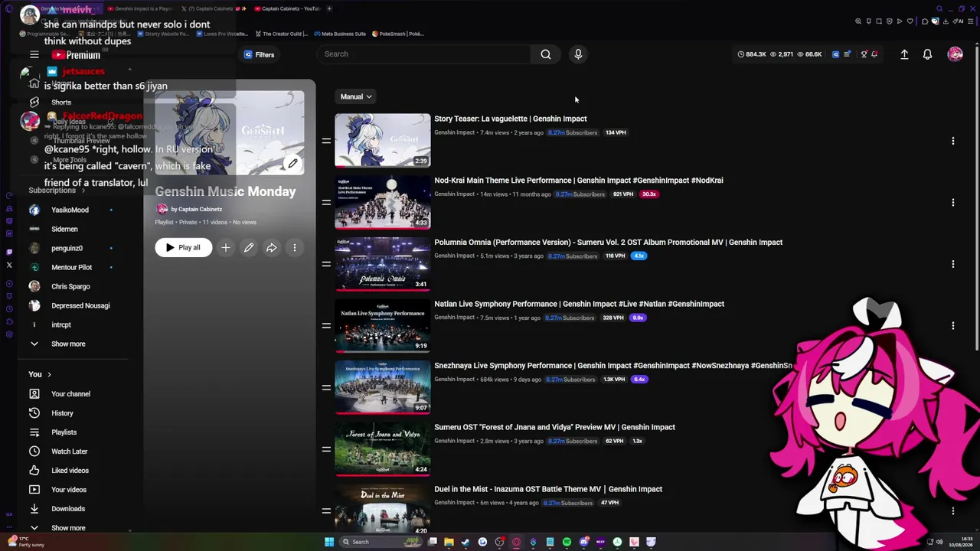The height and width of the screenshot is (551, 980).
Task: Grab reorder handle of Nod-Krai Main Theme video
Action: 326,203
